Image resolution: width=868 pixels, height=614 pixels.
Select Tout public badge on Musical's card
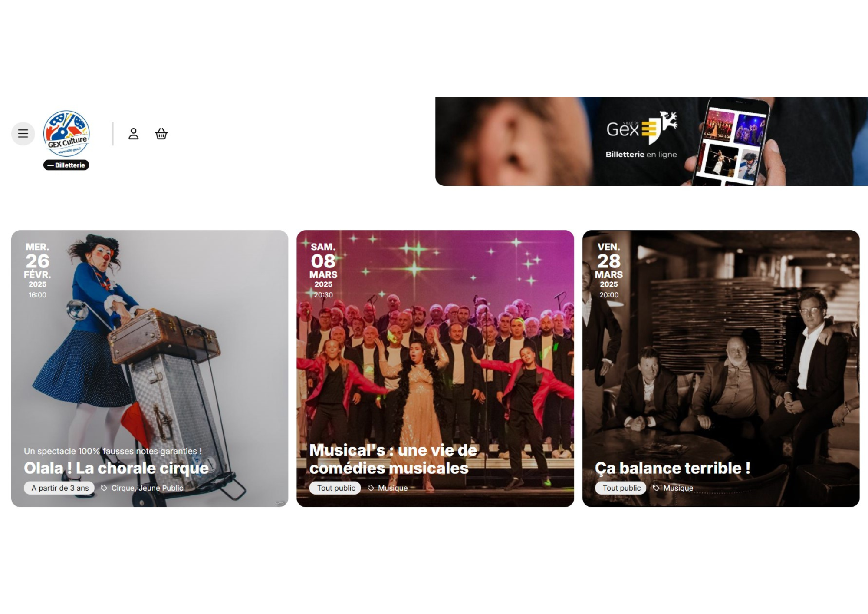(x=335, y=488)
